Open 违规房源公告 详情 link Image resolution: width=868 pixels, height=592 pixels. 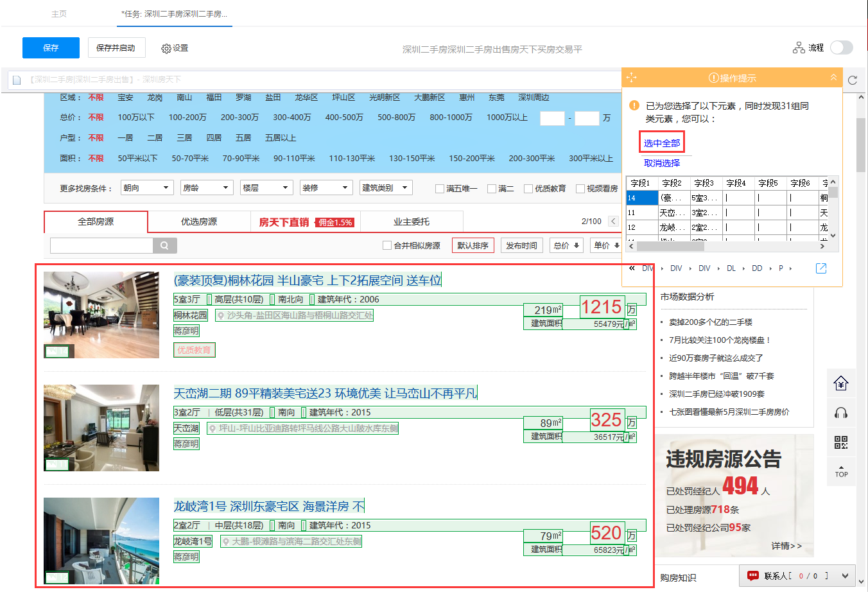click(786, 546)
